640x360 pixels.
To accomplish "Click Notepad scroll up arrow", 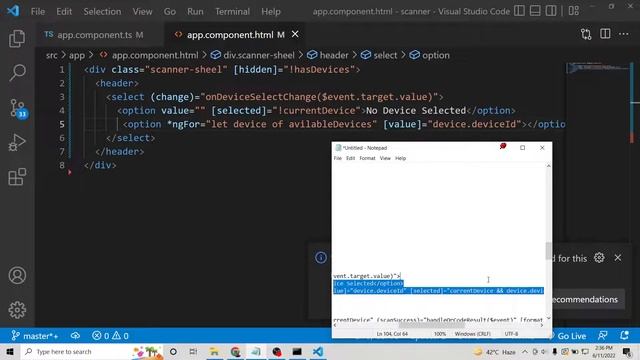I will 549,166.
